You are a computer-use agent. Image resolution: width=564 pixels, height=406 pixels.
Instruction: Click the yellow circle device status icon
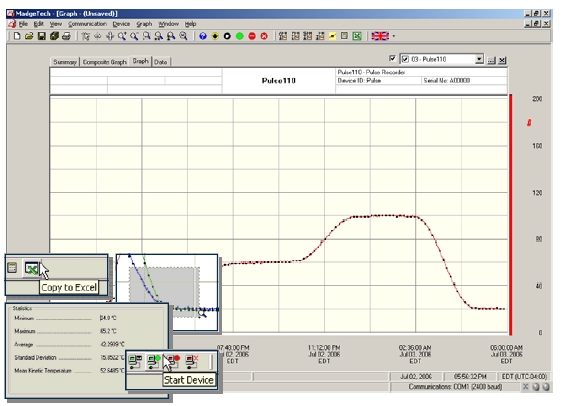[x=215, y=36]
